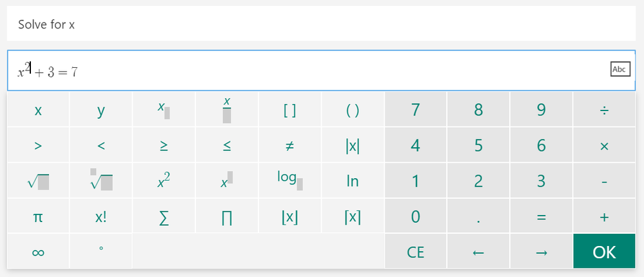Insert the subscript x template
This screenshot has width=644, height=277.
164,110
